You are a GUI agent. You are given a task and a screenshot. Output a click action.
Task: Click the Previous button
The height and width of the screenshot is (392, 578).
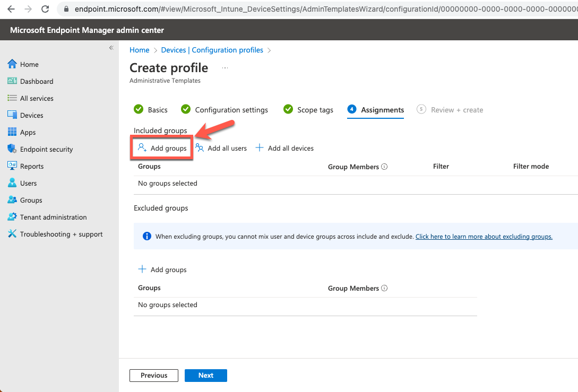tap(154, 376)
